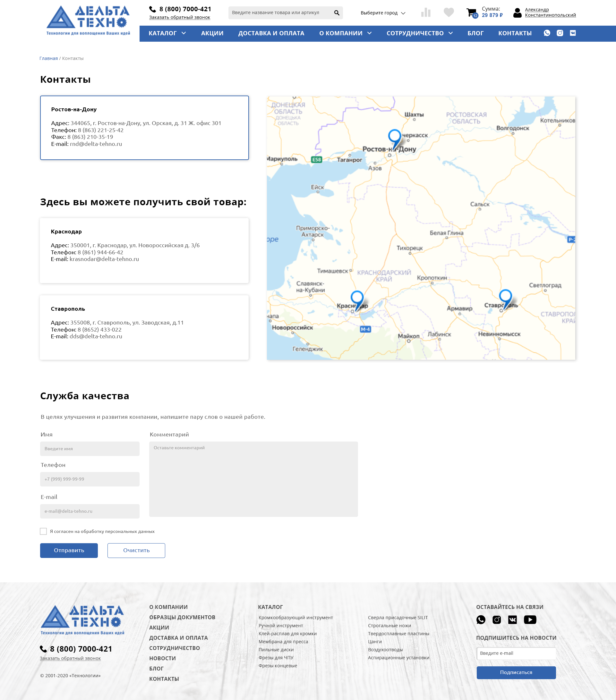The width and height of the screenshot is (616, 700).
Task: Open Instagram icon in navigation bar
Action: (x=560, y=33)
